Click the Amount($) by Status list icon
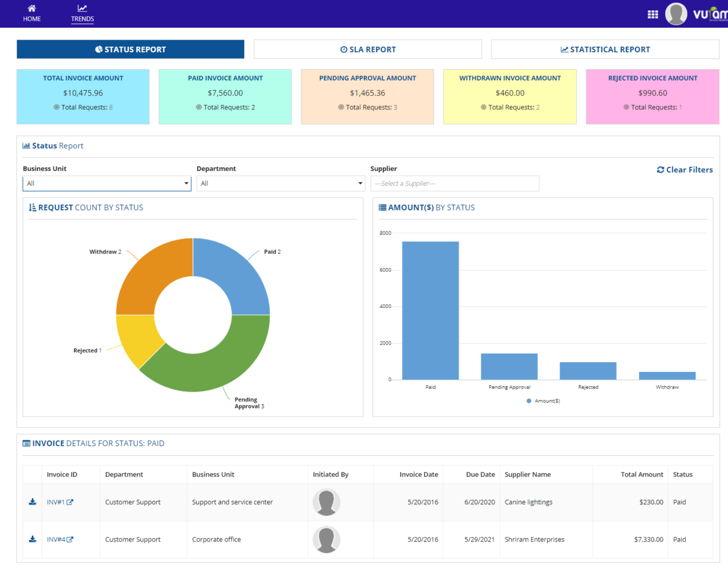The height and width of the screenshot is (581, 728). click(x=382, y=207)
